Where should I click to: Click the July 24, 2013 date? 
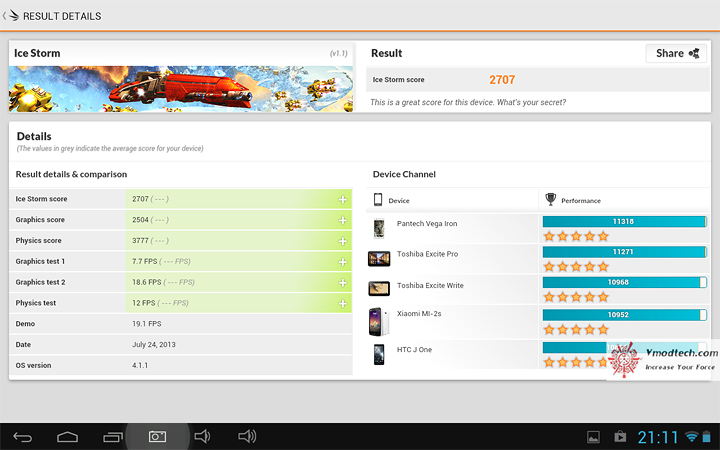154,344
